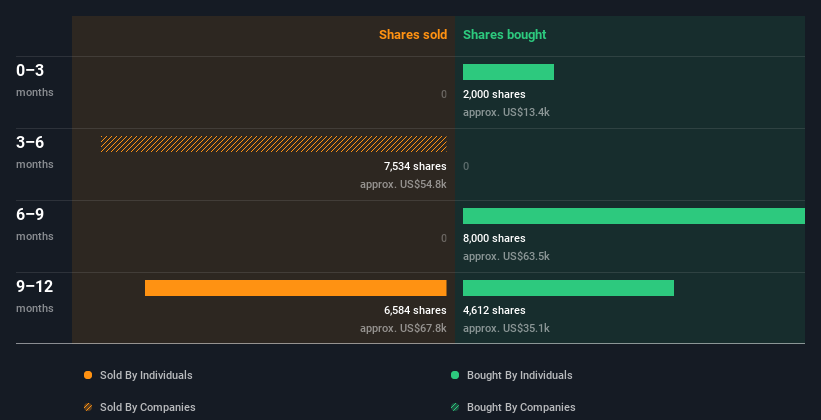Click the '3–6' months row label
Screen dimensions: 821x420
pyautogui.click(x=30, y=142)
